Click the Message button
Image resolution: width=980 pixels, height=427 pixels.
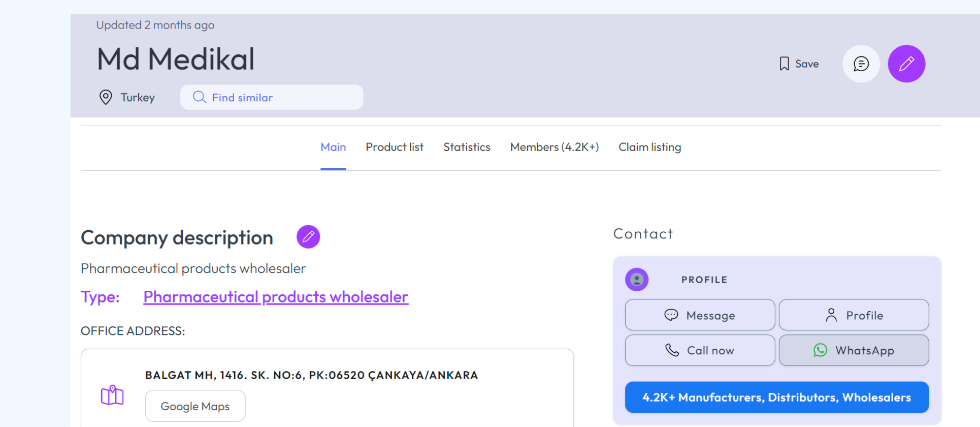(x=700, y=315)
